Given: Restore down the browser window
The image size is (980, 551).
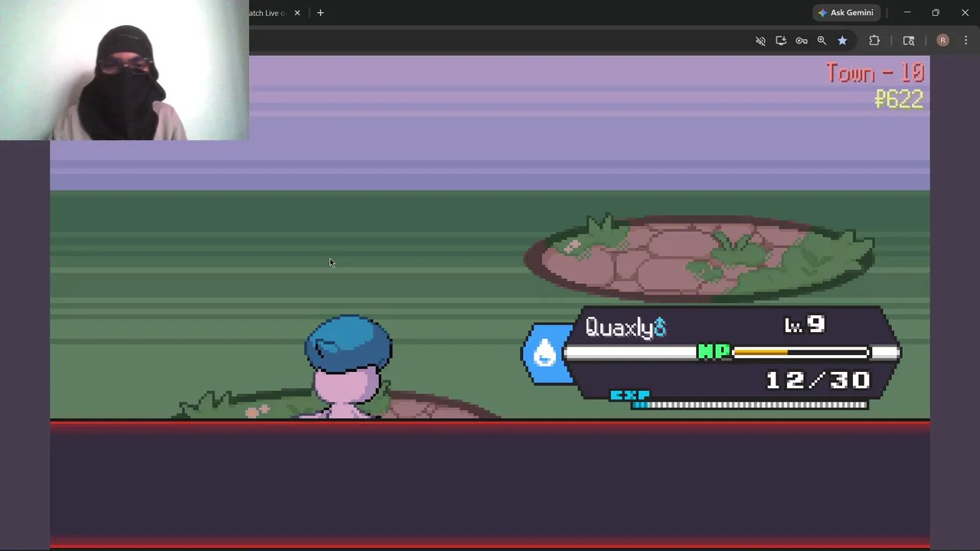Looking at the screenshot, I should (x=936, y=12).
